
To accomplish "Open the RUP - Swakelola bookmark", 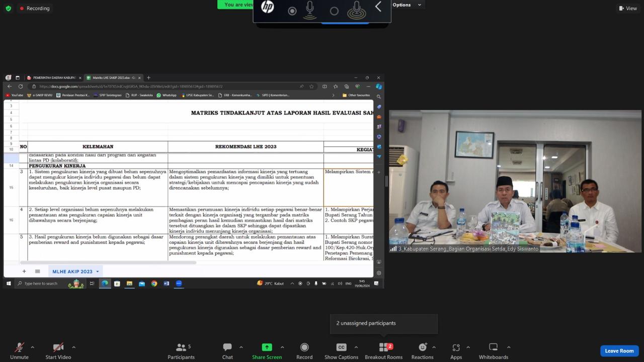I will pyautogui.click(x=139, y=95).
